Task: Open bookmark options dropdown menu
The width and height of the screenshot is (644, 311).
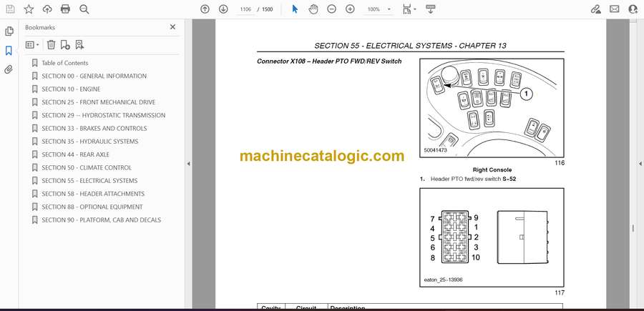Action: coord(32,44)
